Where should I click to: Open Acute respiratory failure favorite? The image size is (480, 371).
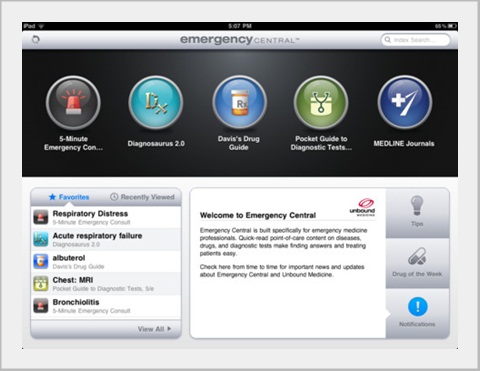(106, 239)
